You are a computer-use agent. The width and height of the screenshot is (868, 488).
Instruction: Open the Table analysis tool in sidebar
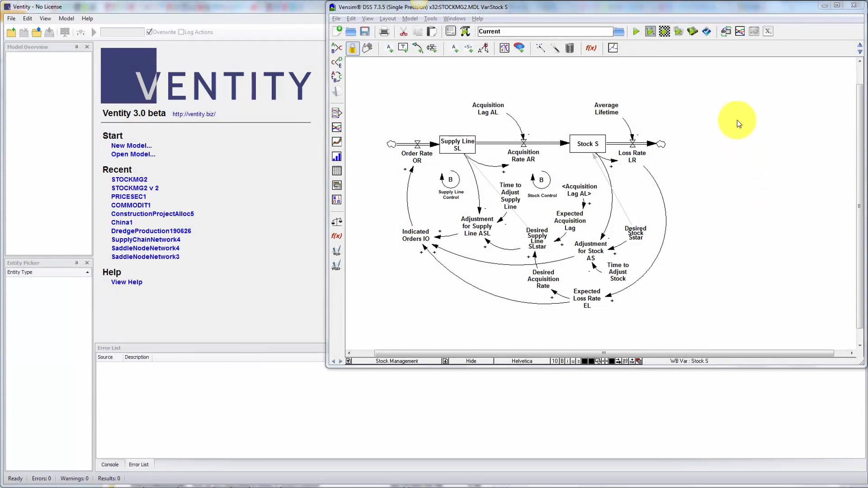(336, 171)
